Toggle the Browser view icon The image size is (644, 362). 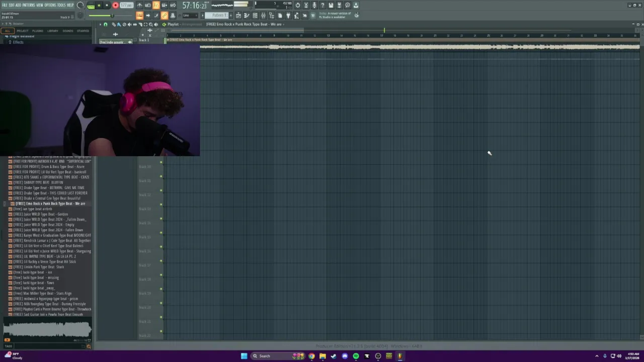271,15
